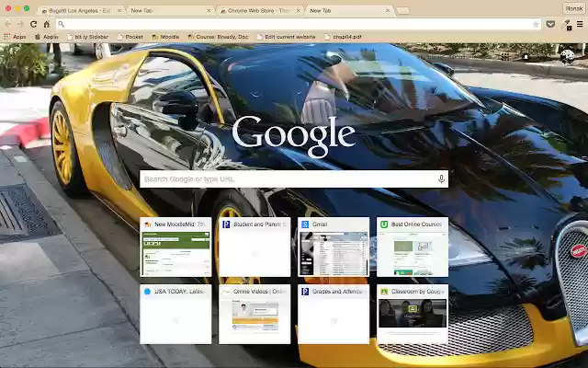Viewport: 588px width, 368px height.
Task: Open the home page icon
Action: (47, 24)
